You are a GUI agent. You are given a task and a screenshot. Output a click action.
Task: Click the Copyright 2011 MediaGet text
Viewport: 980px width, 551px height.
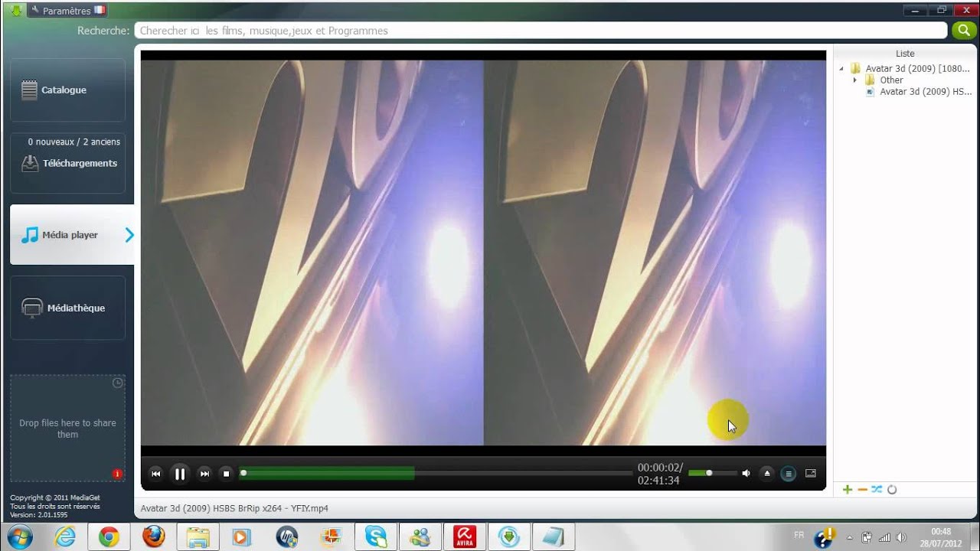click(x=55, y=497)
